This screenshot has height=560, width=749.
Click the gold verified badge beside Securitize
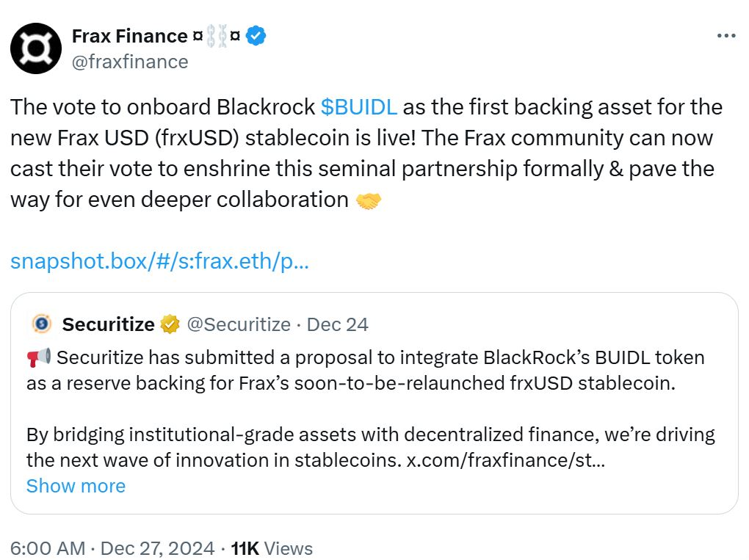click(170, 324)
